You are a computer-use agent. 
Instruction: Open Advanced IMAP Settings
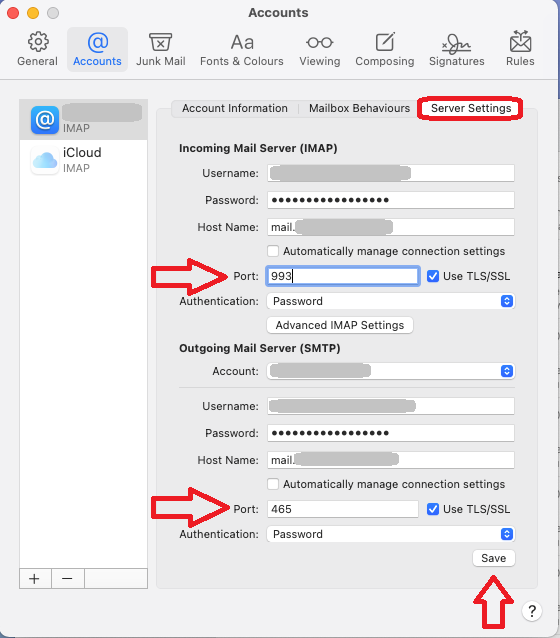point(340,325)
